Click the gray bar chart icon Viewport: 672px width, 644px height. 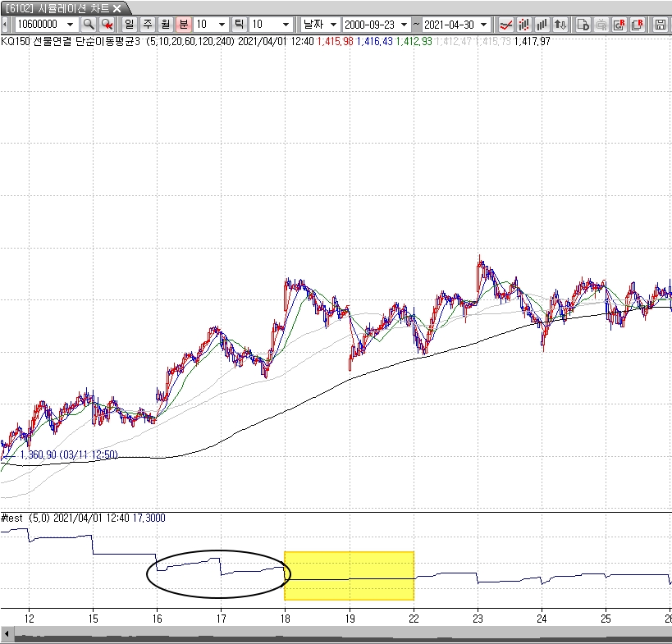click(x=542, y=25)
